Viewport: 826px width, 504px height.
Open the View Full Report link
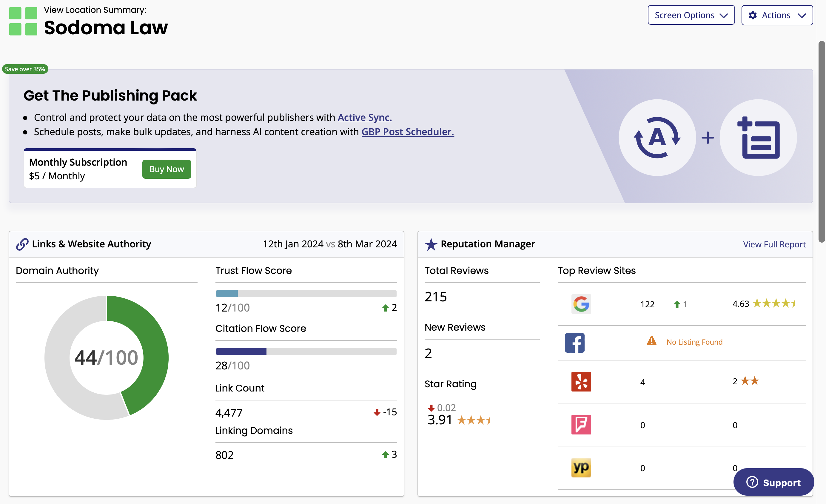point(774,244)
